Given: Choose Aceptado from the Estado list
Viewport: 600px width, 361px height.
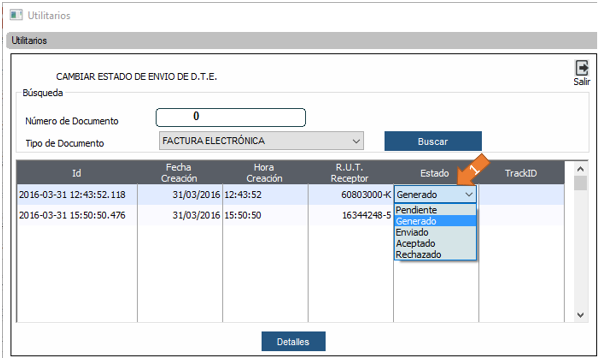Looking at the screenshot, I should click(x=435, y=243).
